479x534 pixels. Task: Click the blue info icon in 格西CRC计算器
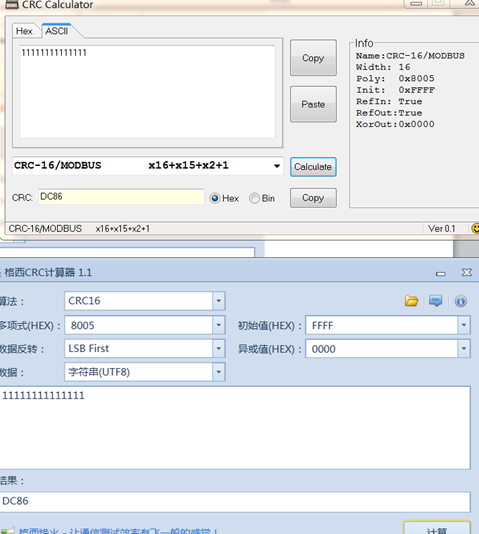click(461, 301)
